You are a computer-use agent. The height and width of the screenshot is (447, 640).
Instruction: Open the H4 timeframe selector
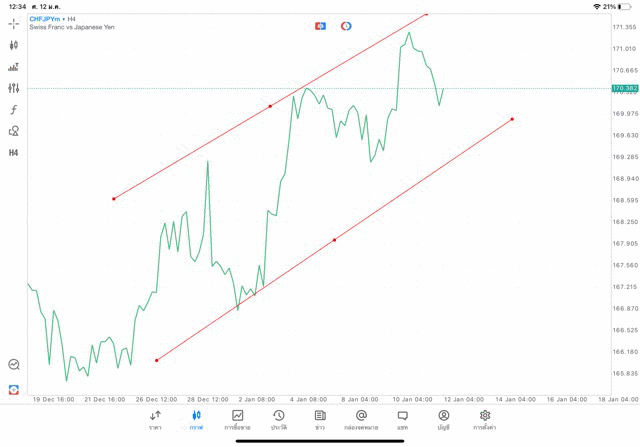coord(14,153)
